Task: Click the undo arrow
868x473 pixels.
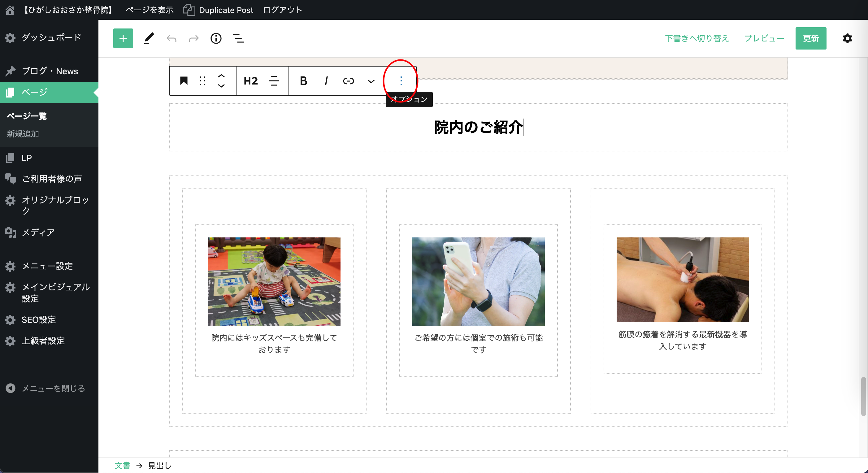Action: (171, 38)
